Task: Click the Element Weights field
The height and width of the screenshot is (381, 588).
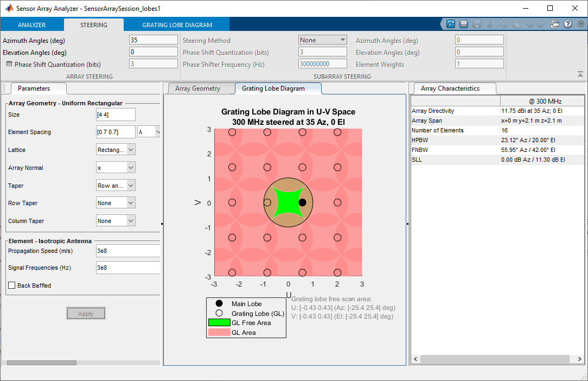Action: coord(480,64)
